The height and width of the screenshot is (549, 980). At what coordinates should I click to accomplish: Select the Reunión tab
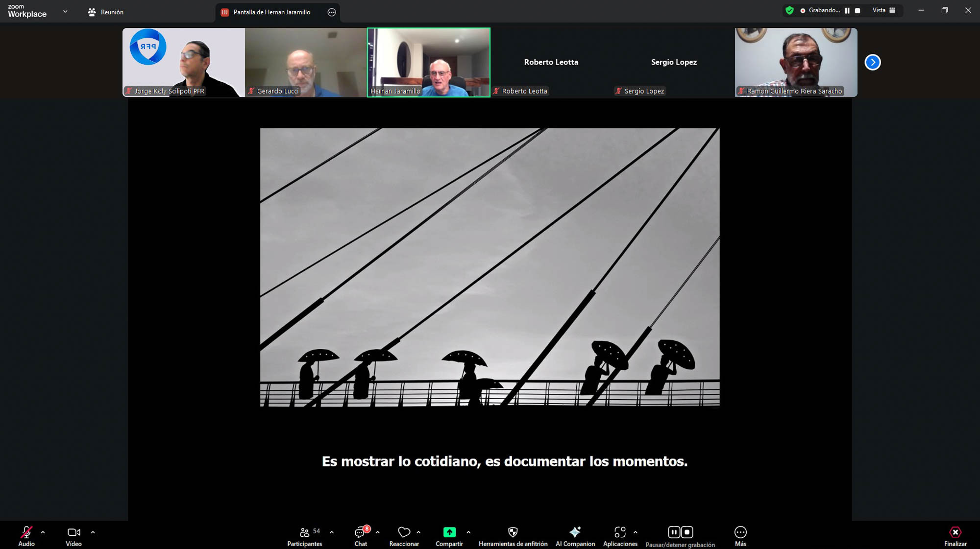106,12
